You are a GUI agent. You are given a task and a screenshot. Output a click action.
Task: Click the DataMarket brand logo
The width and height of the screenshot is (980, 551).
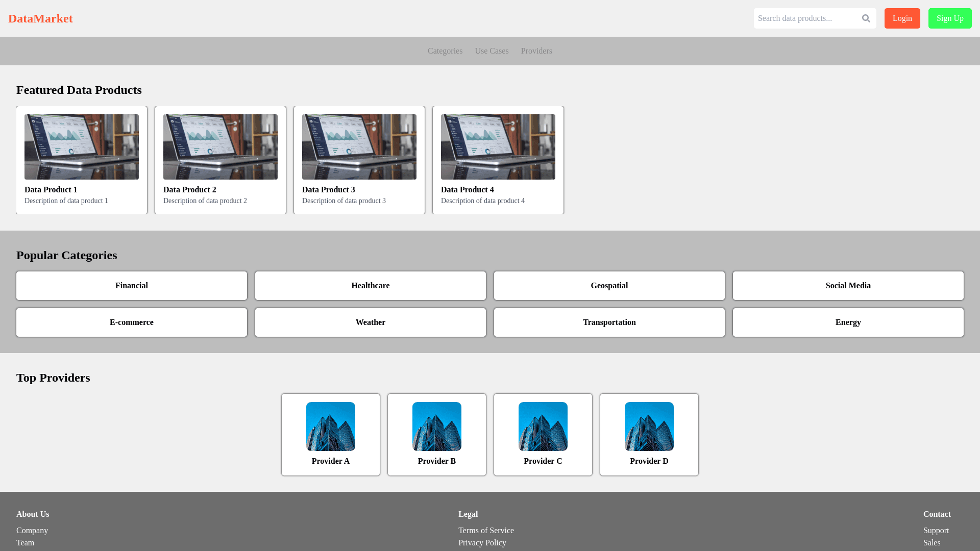point(40,18)
